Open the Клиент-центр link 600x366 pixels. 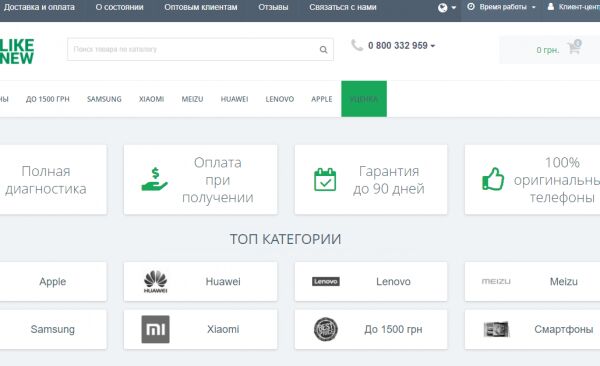click(579, 7)
